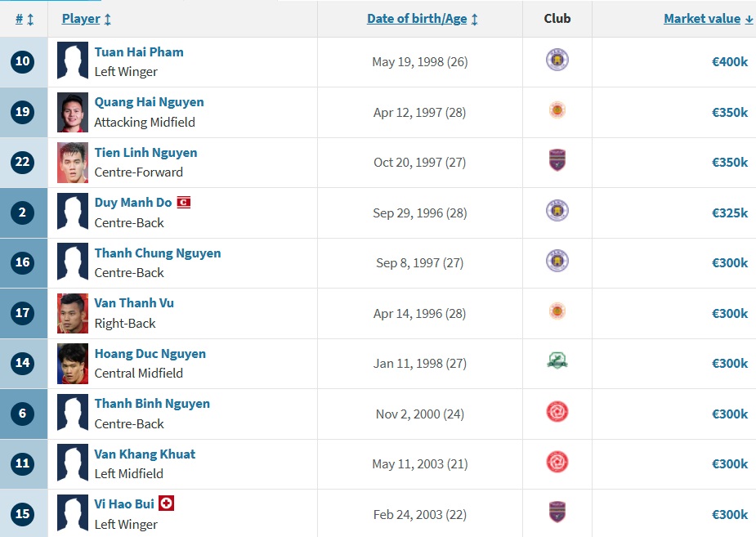The height and width of the screenshot is (537, 756).
Task: Click injury cross icon beside Vi Hao Bui
Action: coord(167,503)
